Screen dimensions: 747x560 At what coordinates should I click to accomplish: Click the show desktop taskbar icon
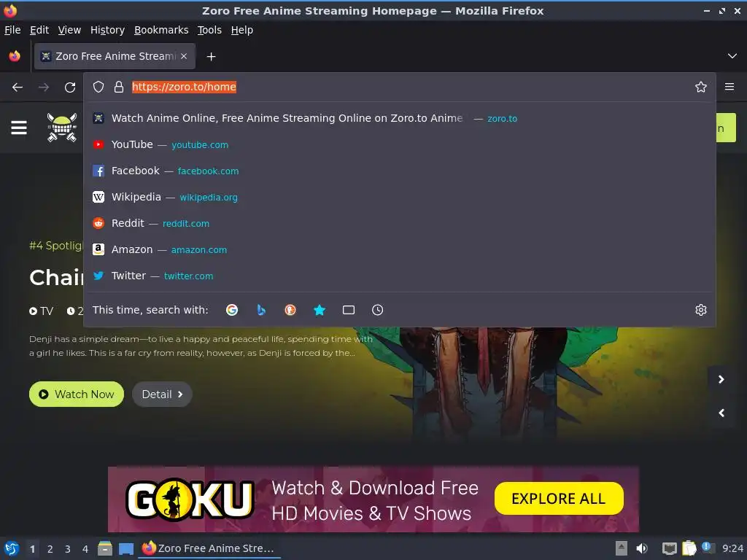pos(125,548)
